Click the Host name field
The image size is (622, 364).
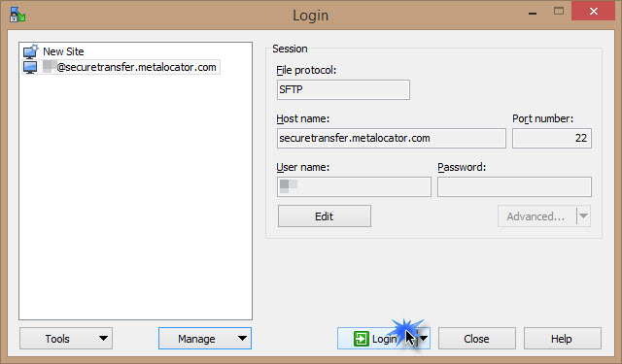pyautogui.click(x=391, y=138)
